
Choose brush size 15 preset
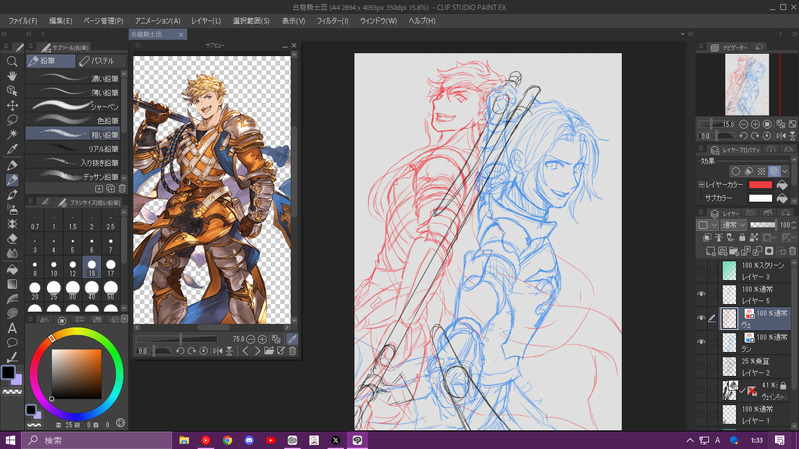coord(92,267)
